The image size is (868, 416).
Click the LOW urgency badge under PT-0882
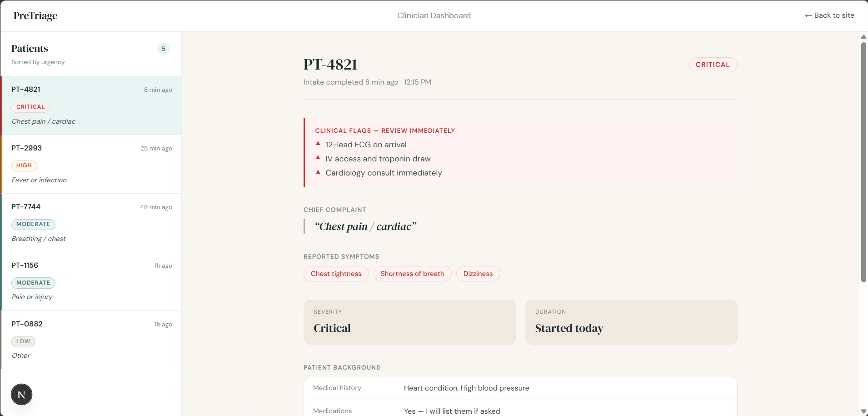(23, 341)
